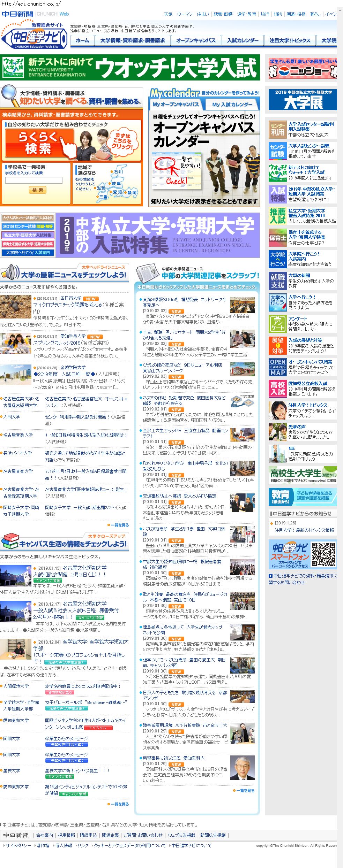The image size is (343, 868).
Task: Open the 高校生・大学生 manaviva banner
Action: click(303, 476)
